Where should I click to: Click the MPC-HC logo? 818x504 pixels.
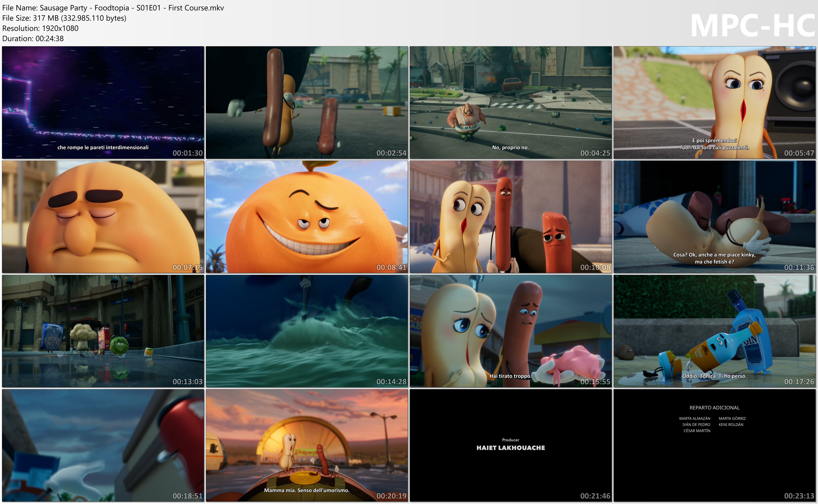click(x=752, y=26)
